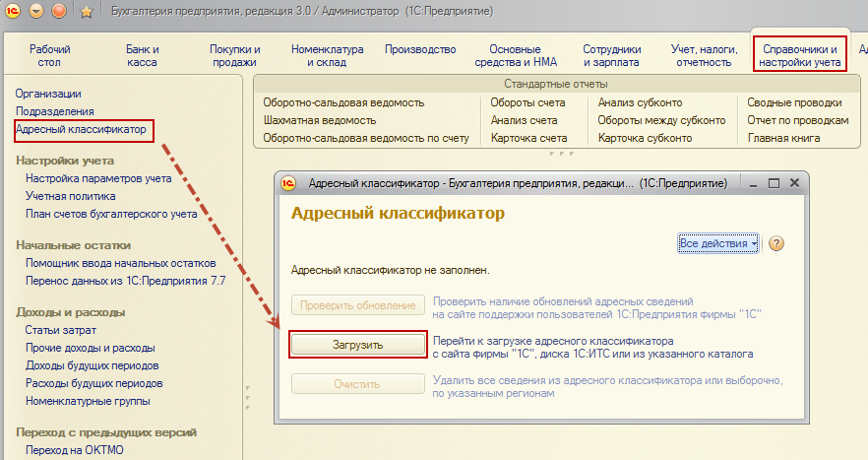Click the 1C icon of the dialog
The height and width of the screenshot is (460, 868).
pyautogui.click(x=288, y=183)
